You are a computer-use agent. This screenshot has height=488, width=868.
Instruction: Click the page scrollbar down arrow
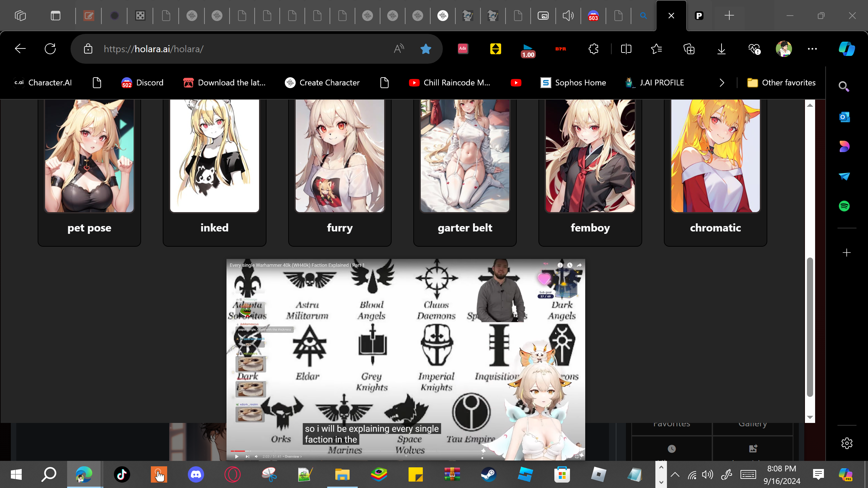pos(810,418)
